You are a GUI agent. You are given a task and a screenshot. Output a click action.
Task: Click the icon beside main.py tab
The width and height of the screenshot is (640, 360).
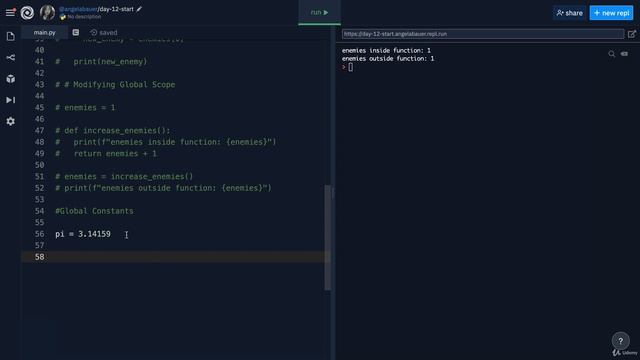point(76,32)
